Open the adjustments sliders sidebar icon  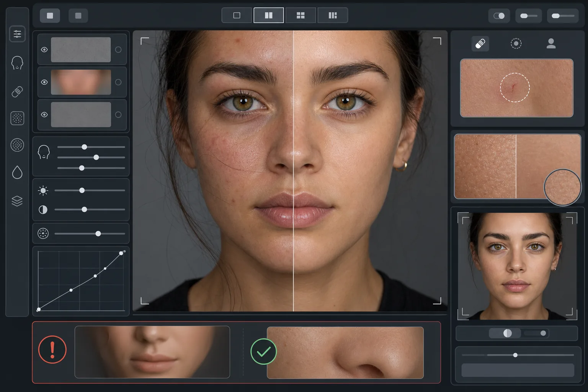tap(17, 34)
